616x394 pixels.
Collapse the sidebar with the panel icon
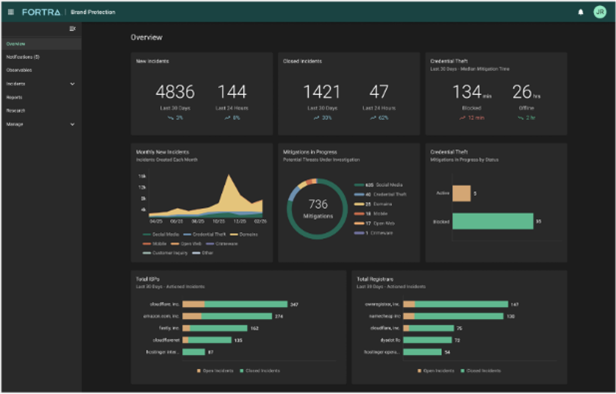coord(72,29)
